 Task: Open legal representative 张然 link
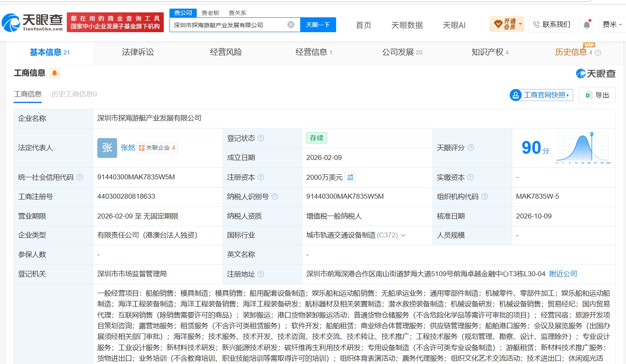click(x=128, y=148)
